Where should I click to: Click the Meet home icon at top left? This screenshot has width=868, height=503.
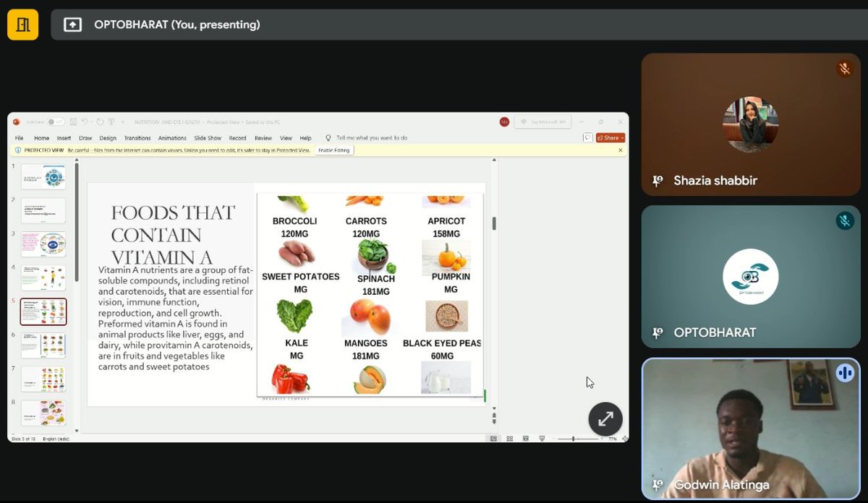tap(22, 25)
